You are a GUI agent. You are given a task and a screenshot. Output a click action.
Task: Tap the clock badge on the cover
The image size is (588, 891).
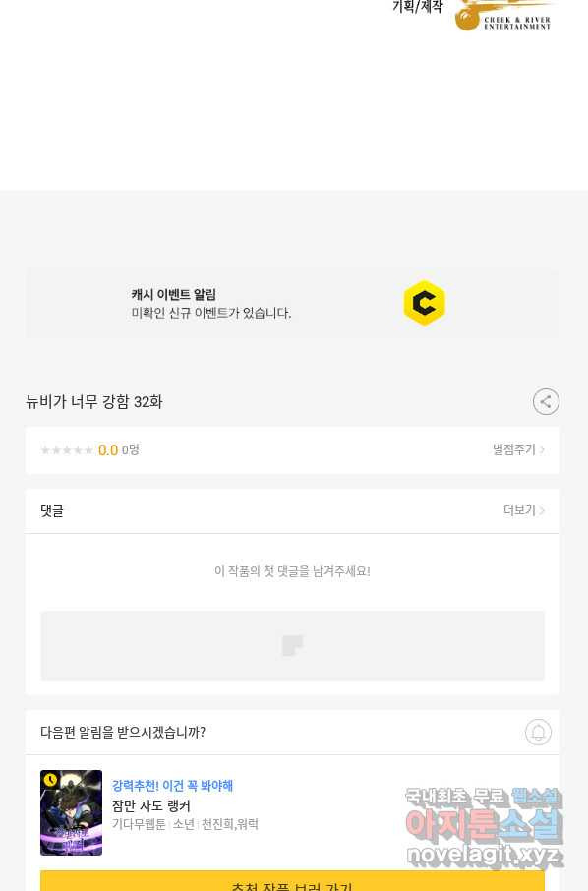coord(50,779)
